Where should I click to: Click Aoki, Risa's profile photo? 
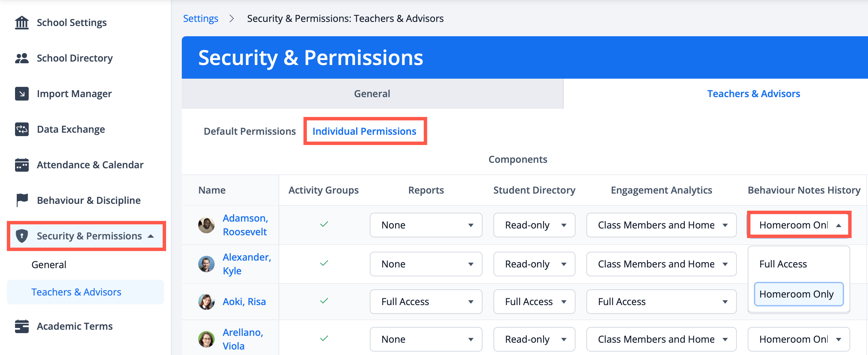click(x=206, y=302)
